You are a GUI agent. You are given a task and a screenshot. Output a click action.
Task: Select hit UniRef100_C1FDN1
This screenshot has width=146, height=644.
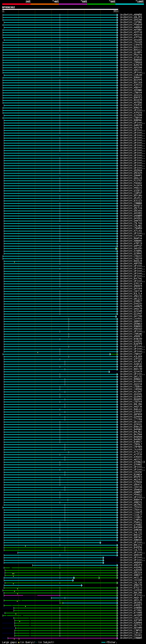coord(131,22)
